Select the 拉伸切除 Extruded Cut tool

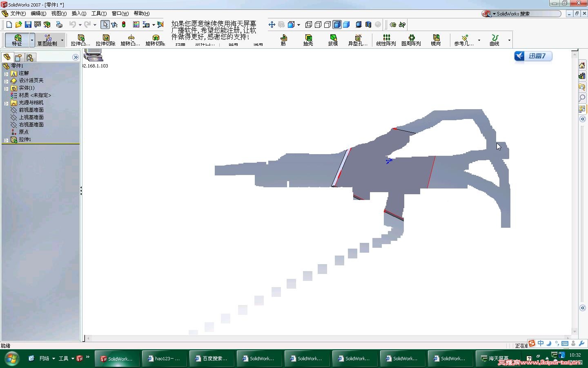(x=105, y=40)
